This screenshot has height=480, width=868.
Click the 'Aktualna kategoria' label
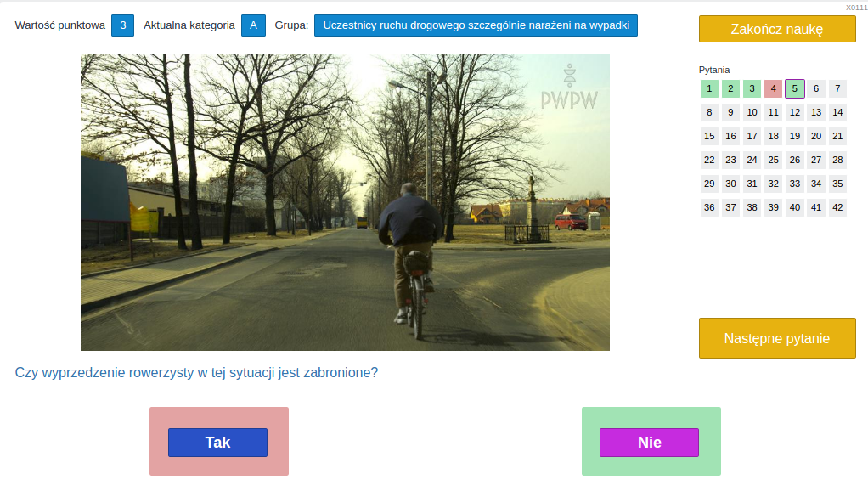tap(189, 25)
